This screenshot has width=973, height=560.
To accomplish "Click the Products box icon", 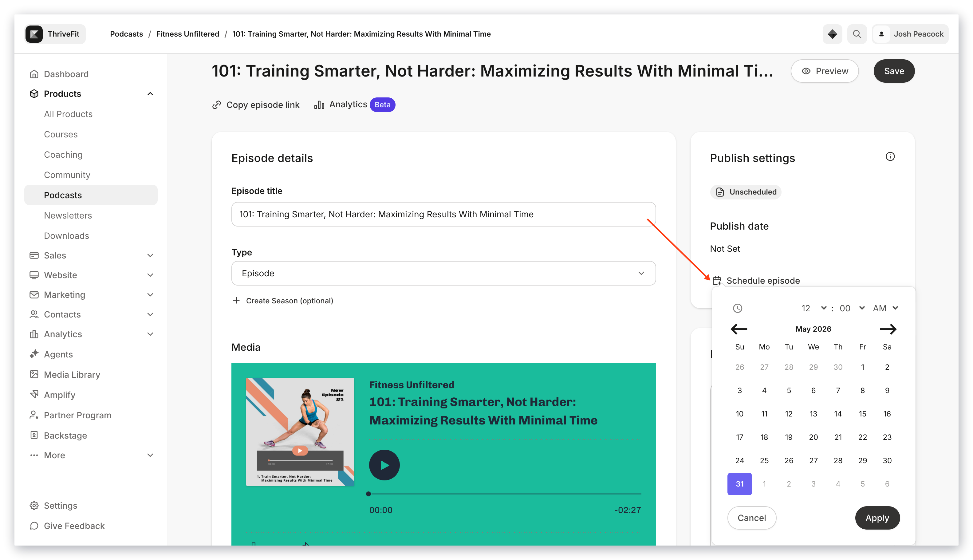I will (x=34, y=94).
